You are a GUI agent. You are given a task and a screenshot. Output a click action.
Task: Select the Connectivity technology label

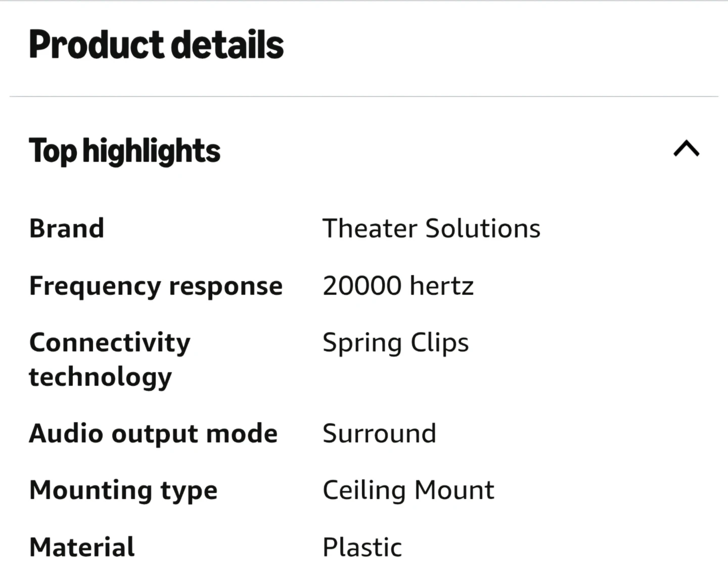pos(110,360)
